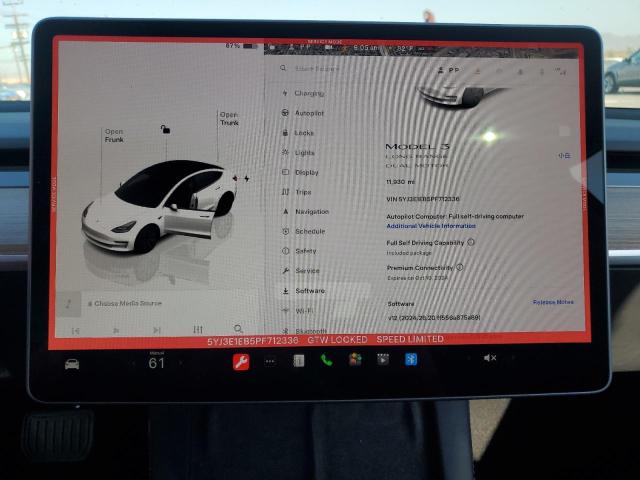Tap the 8:05 am clock in status bar
Image resolution: width=640 pixels, height=480 pixels.
[x=367, y=48]
